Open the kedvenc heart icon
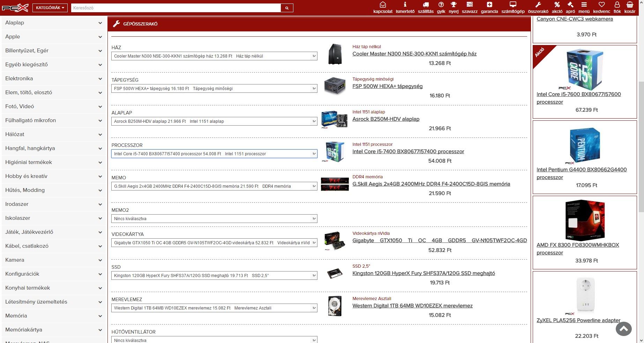 601,5
